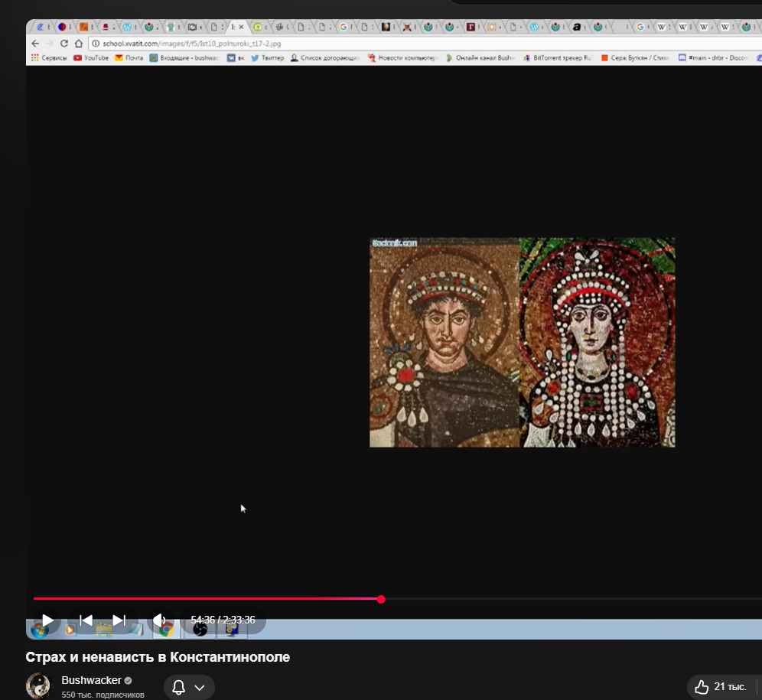Go to the browser home page icon

pos(78,44)
